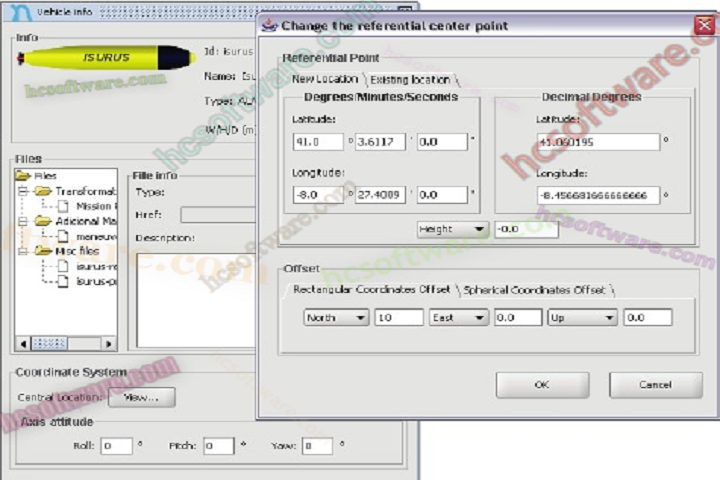Switch to the New Location tab
720x480 pixels.
pos(325,79)
